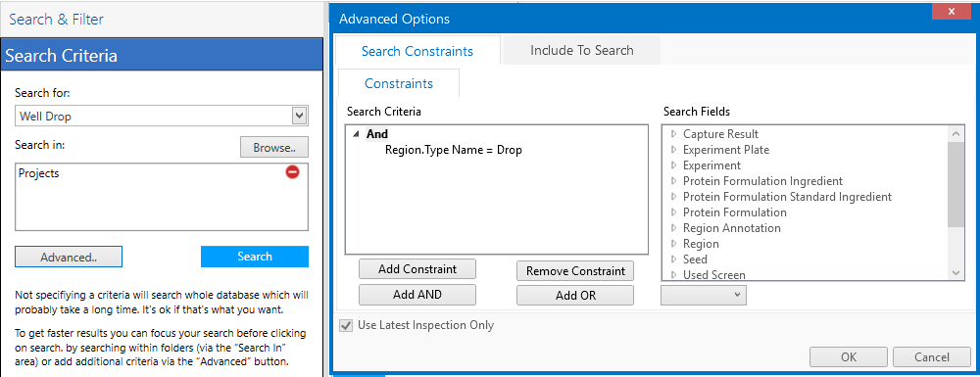Switch to Include To Search tab

click(581, 51)
